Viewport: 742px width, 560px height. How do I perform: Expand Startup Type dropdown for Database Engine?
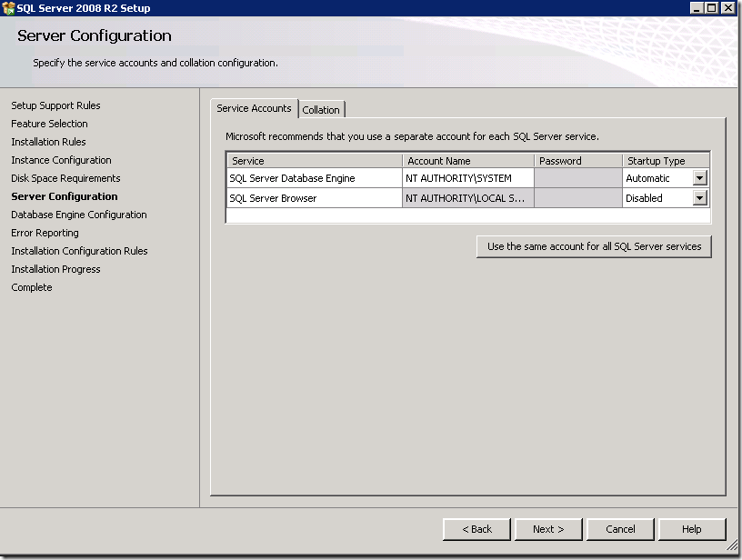point(699,178)
